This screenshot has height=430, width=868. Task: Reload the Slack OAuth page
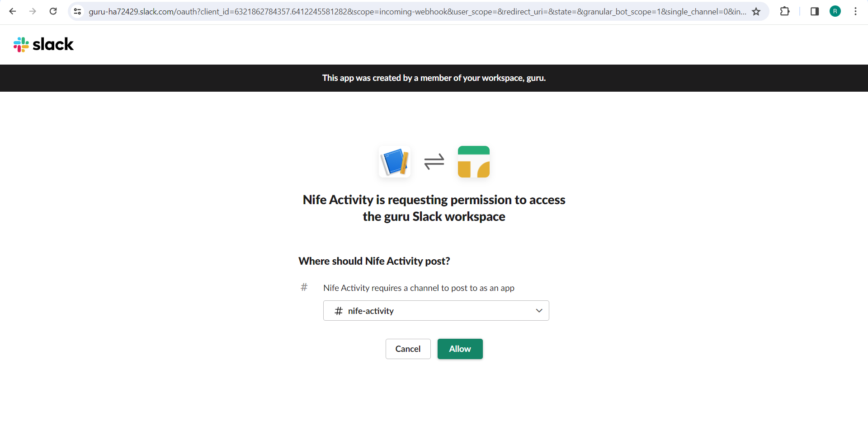pyautogui.click(x=53, y=11)
